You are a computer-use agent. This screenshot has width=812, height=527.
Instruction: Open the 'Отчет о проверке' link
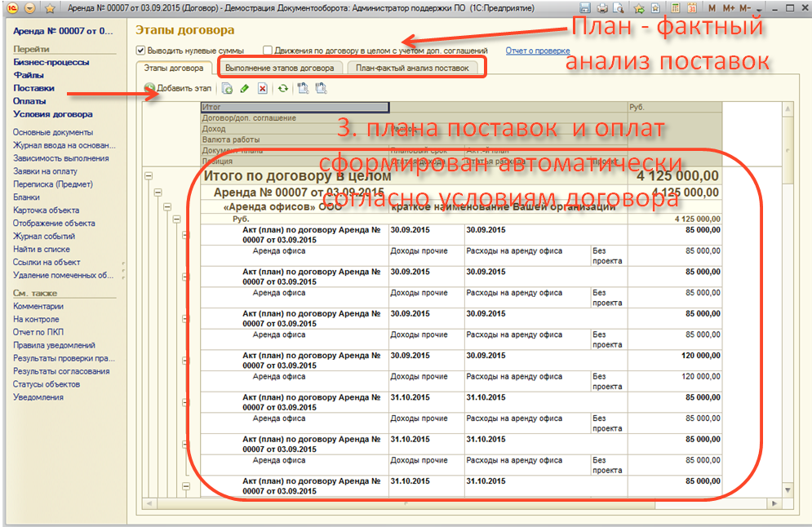point(537,51)
